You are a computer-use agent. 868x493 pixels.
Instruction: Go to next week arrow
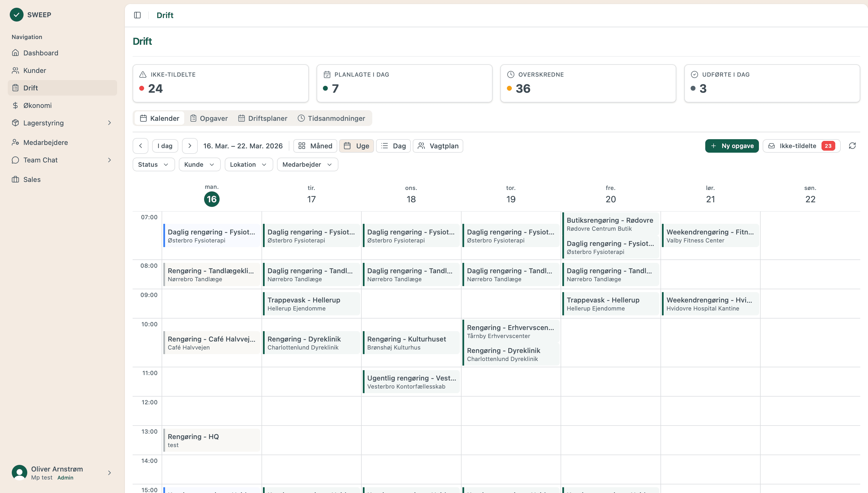(190, 146)
